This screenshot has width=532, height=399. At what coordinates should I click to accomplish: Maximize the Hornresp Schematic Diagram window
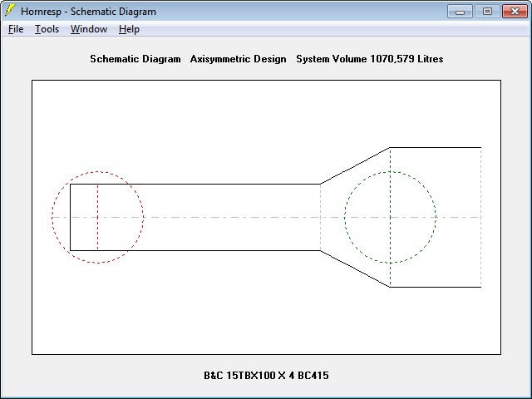(x=487, y=11)
